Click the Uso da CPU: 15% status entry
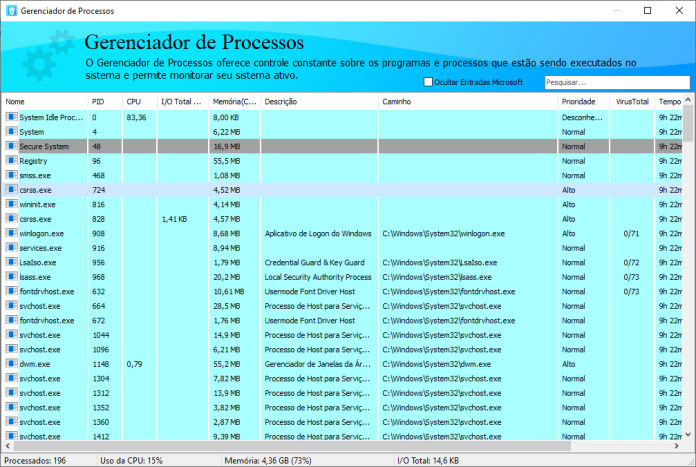Screen dimensions: 696x467 pyautogui.click(x=131, y=460)
